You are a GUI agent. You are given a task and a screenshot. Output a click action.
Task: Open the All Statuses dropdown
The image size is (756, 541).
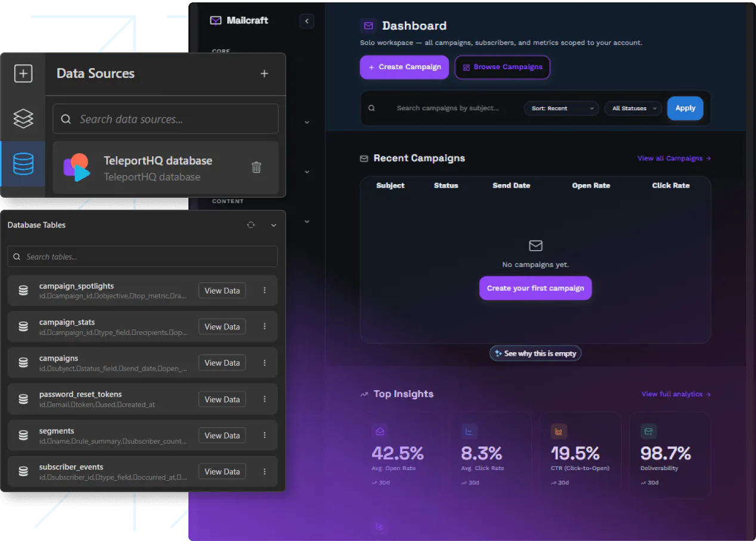633,108
